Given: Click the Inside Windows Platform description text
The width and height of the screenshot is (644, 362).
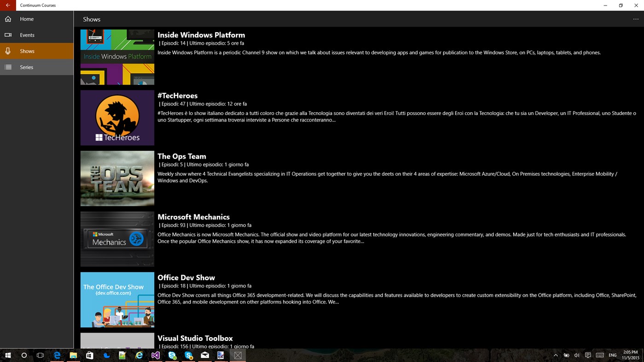Looking at the screenshot, I should pyautogui.click(x=379, y=52).
